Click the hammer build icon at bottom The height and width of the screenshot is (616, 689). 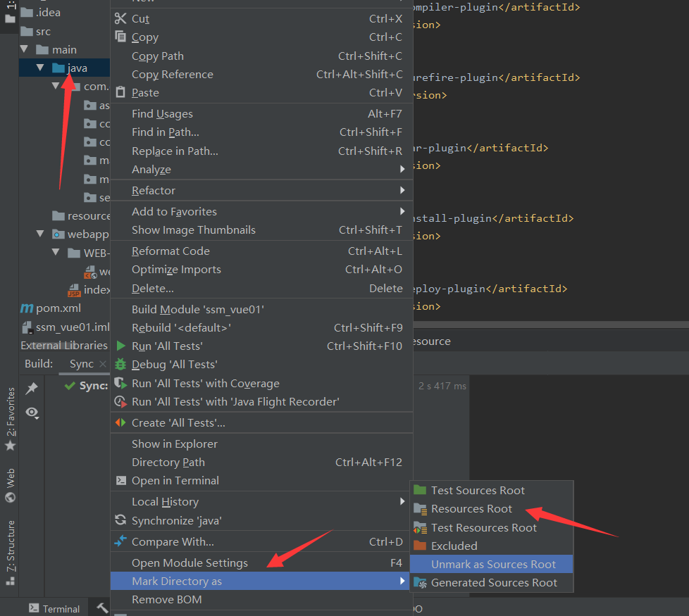tap(102, 608)
